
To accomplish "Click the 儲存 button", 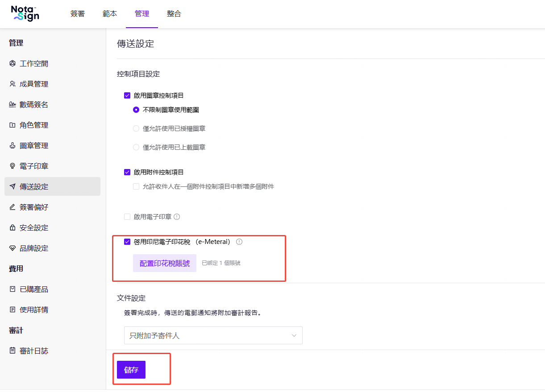I will 131,370.
